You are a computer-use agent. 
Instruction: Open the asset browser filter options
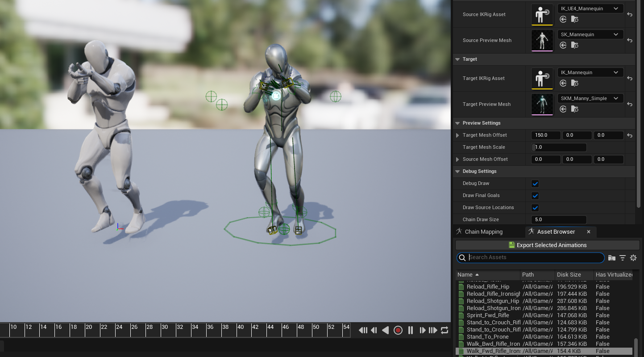pos(623,258)
